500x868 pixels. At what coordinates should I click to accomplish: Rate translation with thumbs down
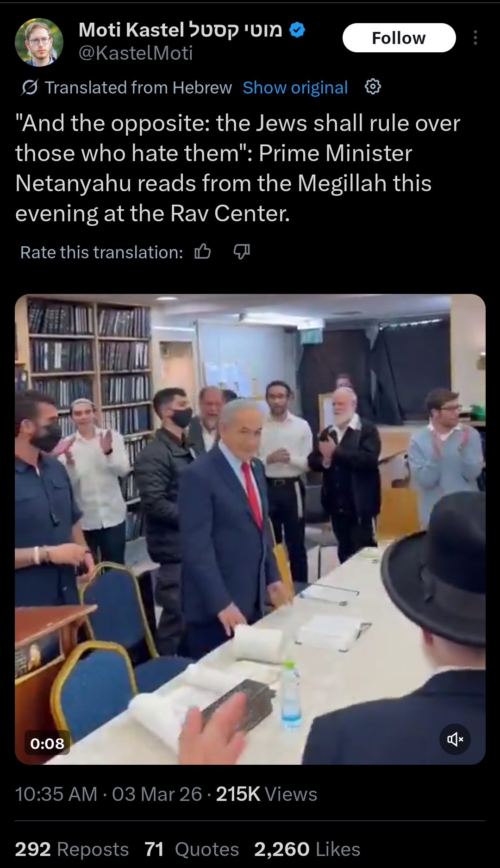tap(242, 252)
